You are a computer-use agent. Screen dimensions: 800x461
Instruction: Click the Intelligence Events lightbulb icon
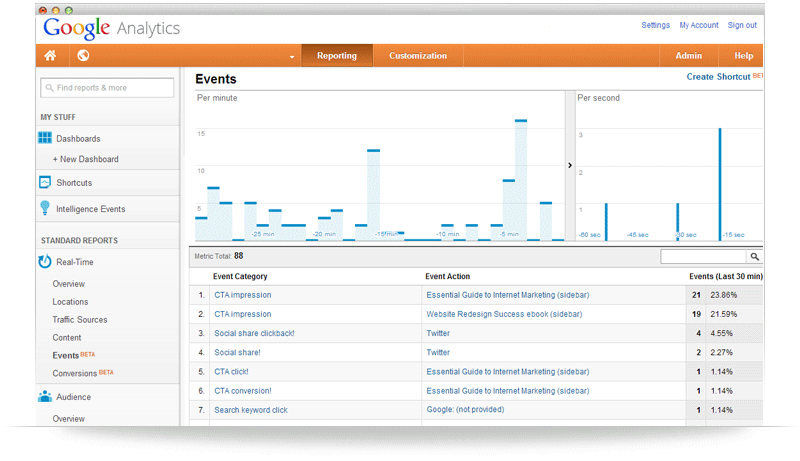(45, 208)
